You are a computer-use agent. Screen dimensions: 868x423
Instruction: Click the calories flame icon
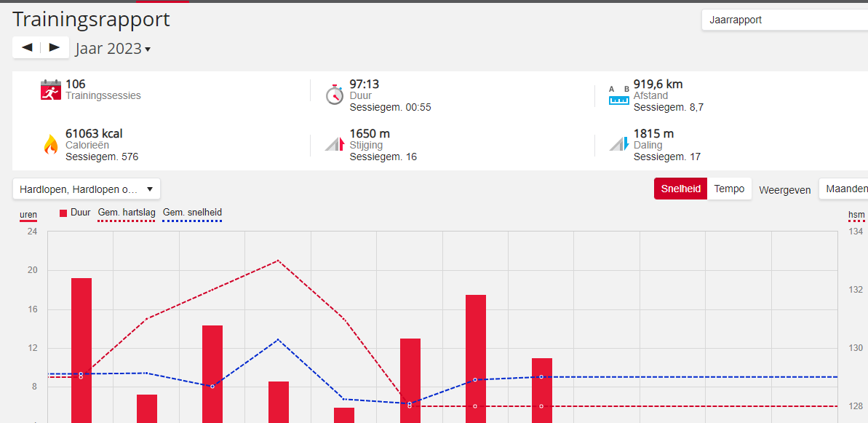pyautogui.click(x=50, y=144)
